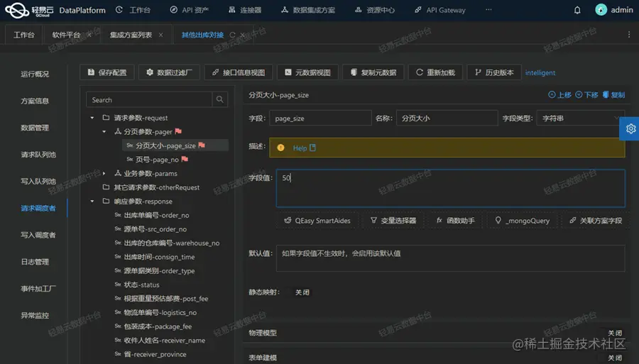This screenshot has width=639, height=364.
Task: Click the warning icon in description
Action: tap(280, 148)
